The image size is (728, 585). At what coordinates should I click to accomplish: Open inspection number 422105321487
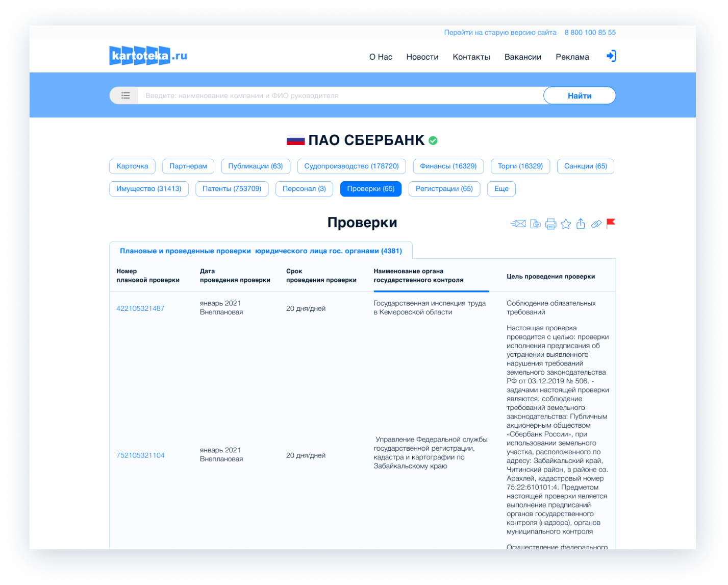[x=140, y=308]
